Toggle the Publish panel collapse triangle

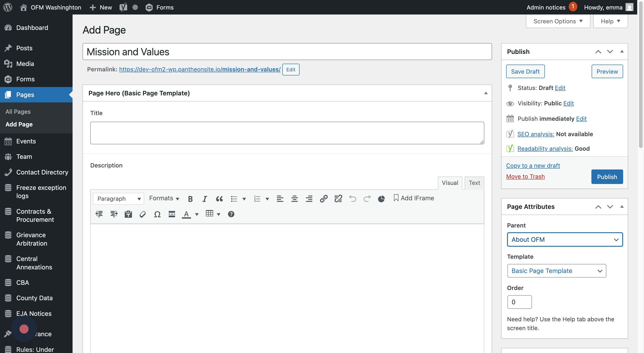[622, 51]
